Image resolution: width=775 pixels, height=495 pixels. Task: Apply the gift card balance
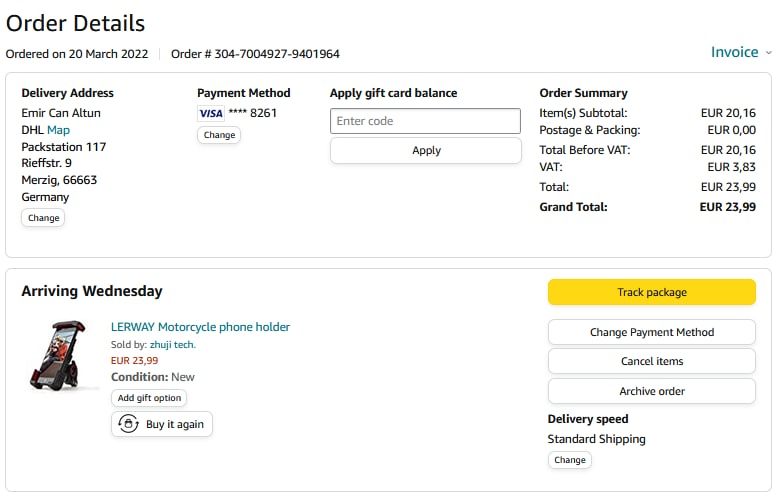click(x=425, y=150)
